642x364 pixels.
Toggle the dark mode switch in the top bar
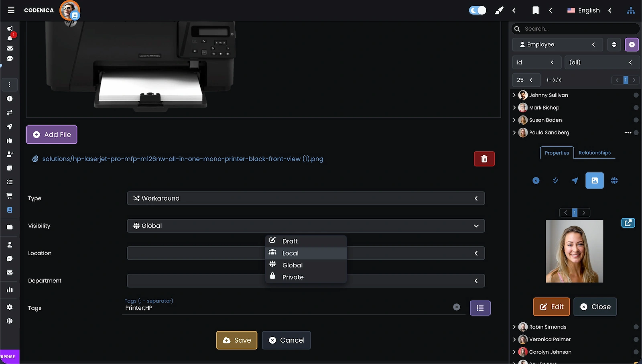[477, 10]
